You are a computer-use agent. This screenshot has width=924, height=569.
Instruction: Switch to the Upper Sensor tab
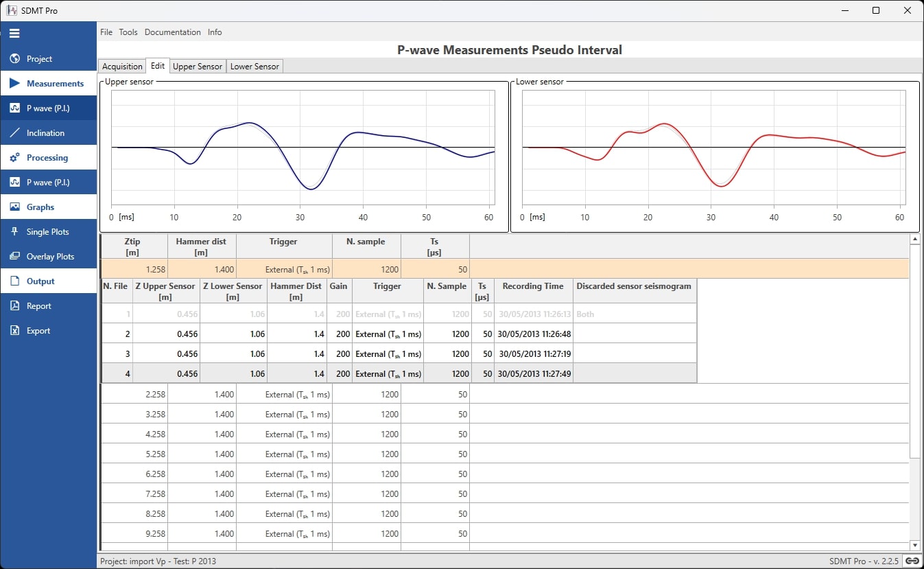pyautogui.click(x=198, y=67)
